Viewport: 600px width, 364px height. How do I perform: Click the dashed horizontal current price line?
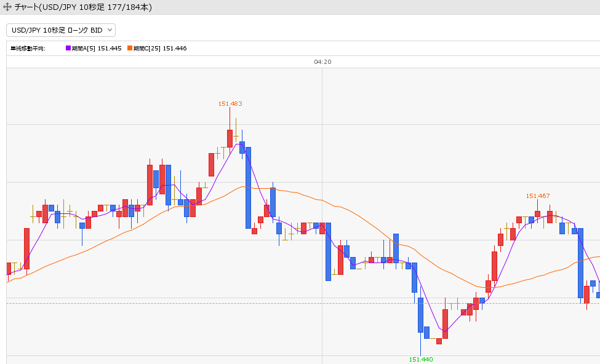tap(185, 303)
